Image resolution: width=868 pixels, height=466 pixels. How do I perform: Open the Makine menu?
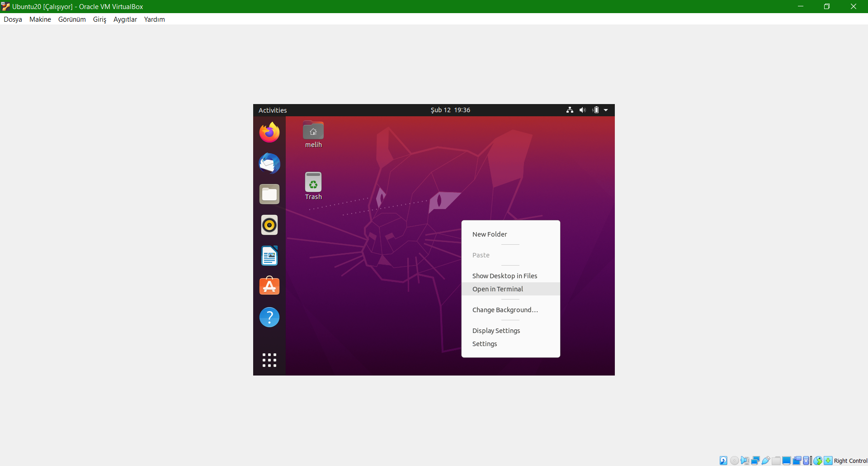pyautogui.click(x=40, y=19)
